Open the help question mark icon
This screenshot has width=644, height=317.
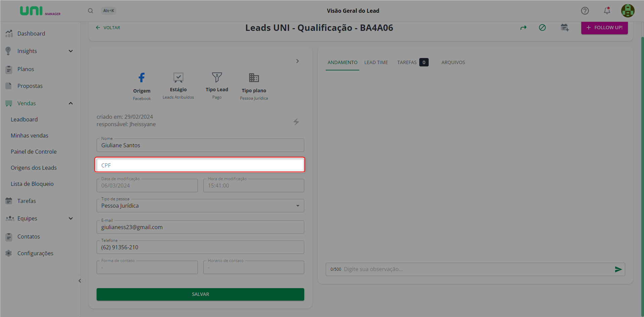tap(585, 11)
